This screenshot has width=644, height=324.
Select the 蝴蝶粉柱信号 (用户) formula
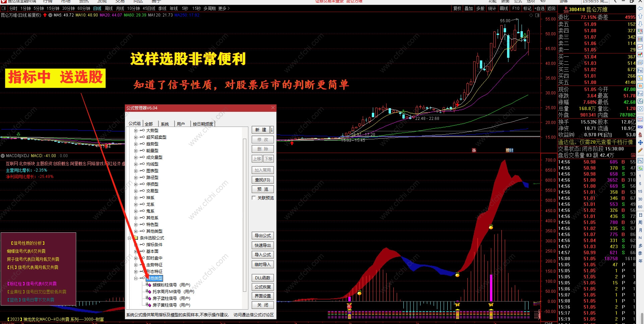(x=171, y=285)
